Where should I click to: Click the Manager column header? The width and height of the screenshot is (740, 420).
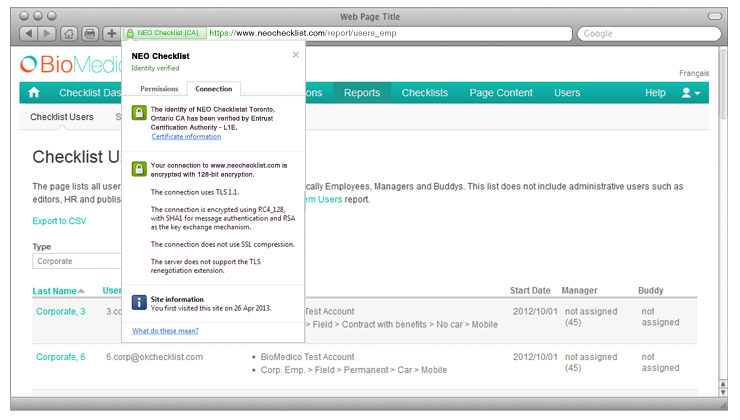[580, 291]
